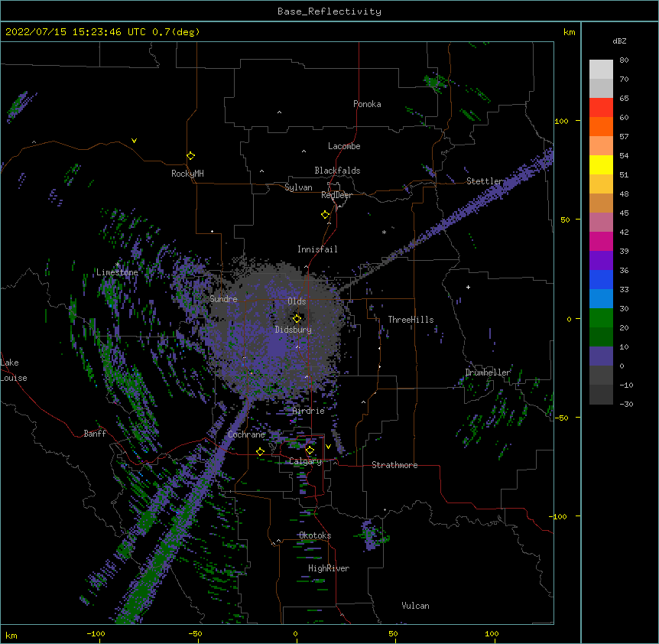Click the Didsbury label
Image resolution: width=659 pixels, height=644 pixels.
click(x=294, y=330)
